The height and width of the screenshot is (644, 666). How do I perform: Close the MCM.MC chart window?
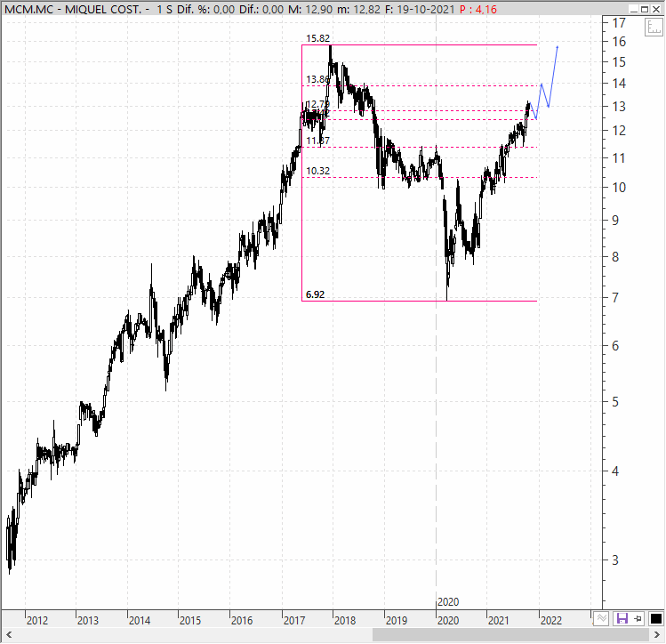point(656,10)
